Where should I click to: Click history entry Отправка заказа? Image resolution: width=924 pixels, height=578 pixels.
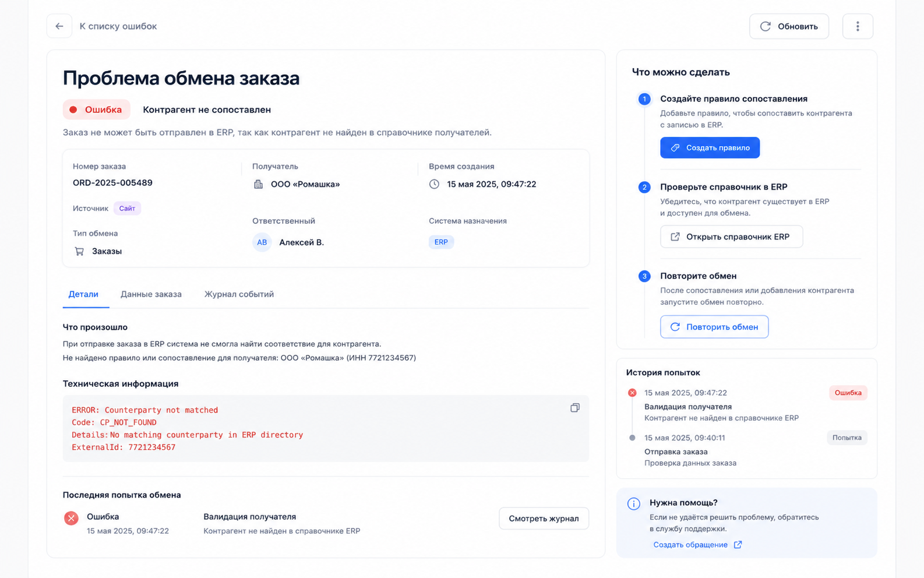point(676,452)
